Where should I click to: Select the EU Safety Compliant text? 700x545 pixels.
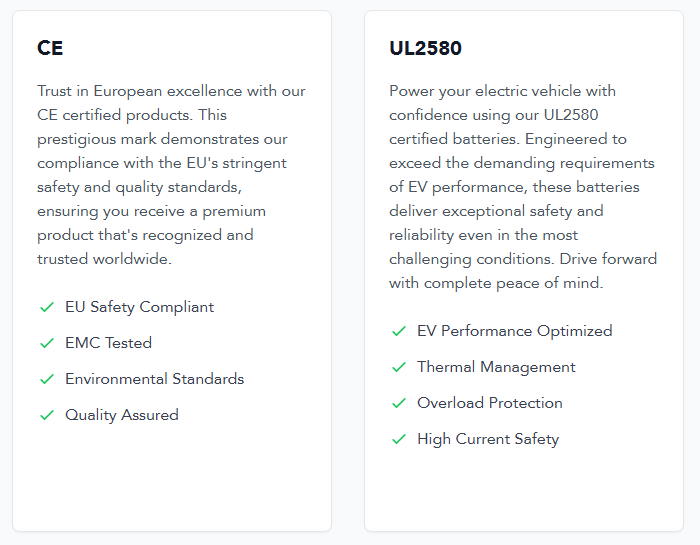[x=139, y=307]
